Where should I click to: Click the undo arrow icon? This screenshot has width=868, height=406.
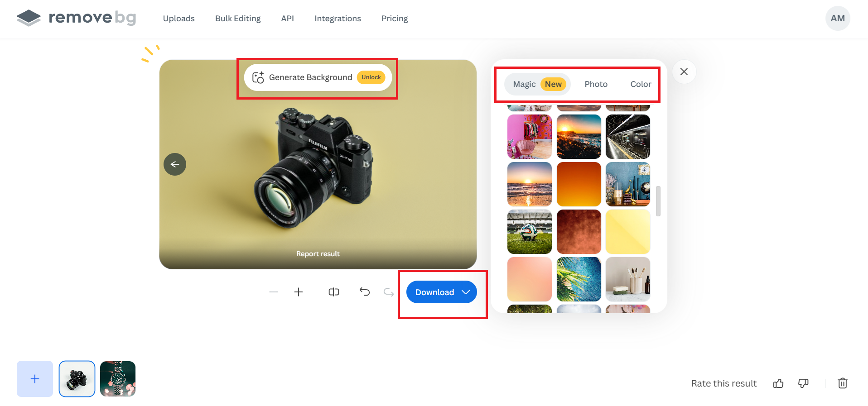[x=365, y=292]
